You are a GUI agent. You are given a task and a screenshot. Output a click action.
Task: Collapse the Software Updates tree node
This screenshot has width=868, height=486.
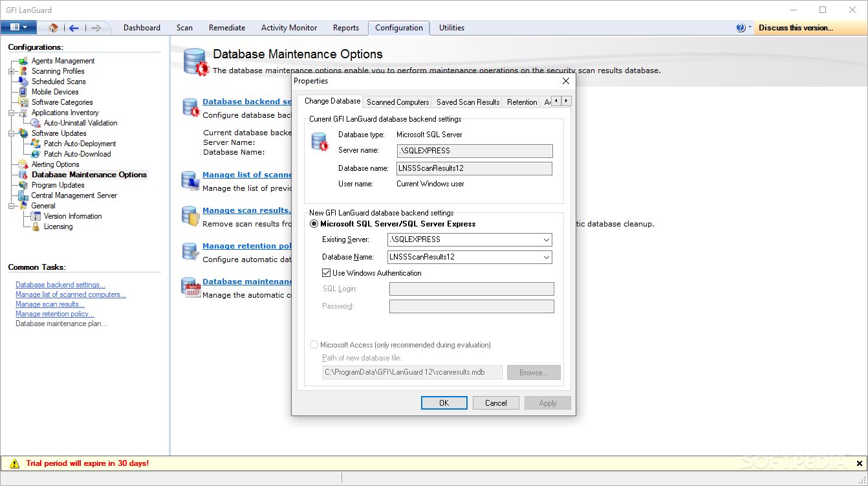pos(11,133)
